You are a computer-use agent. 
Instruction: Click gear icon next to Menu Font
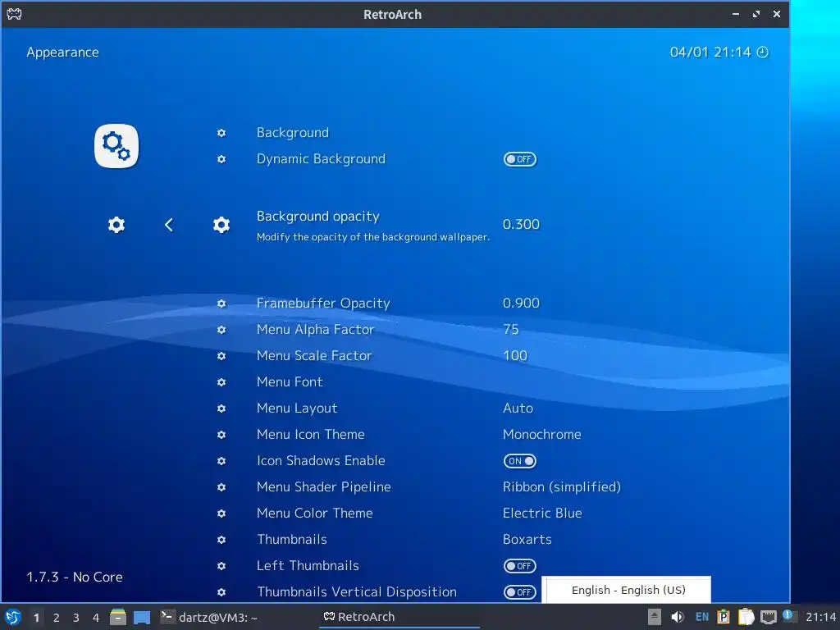[x=221, y=382]
